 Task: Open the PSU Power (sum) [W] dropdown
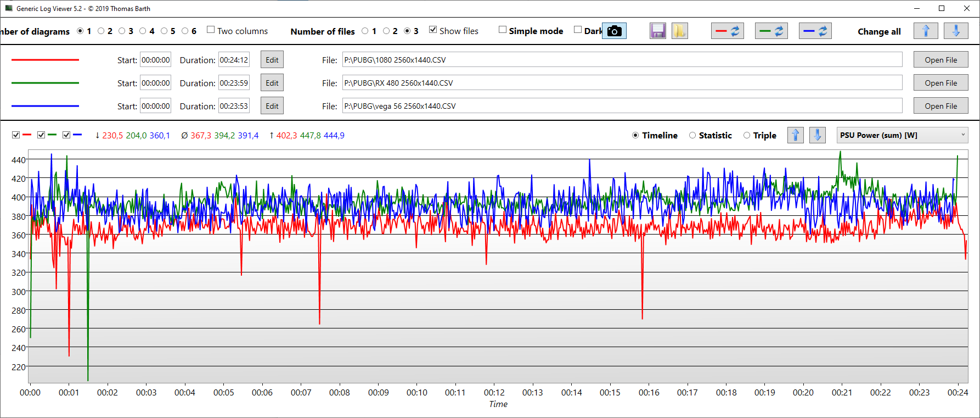pyautogui.click(x=902, y=135)
